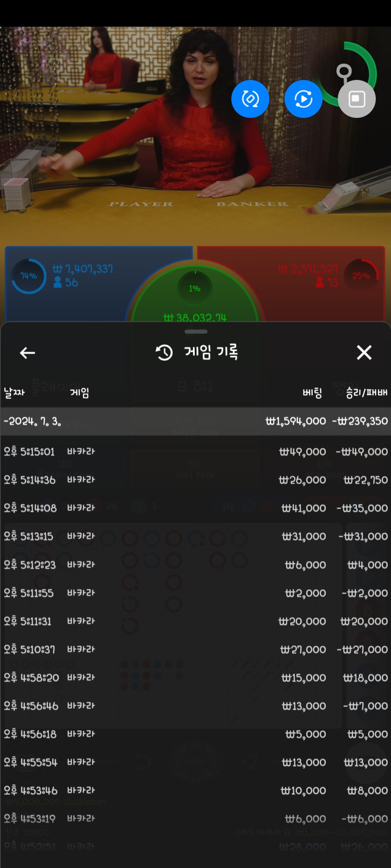Click the 날짜 column header
Screen dimensions: 391x868
pos(14,393)
